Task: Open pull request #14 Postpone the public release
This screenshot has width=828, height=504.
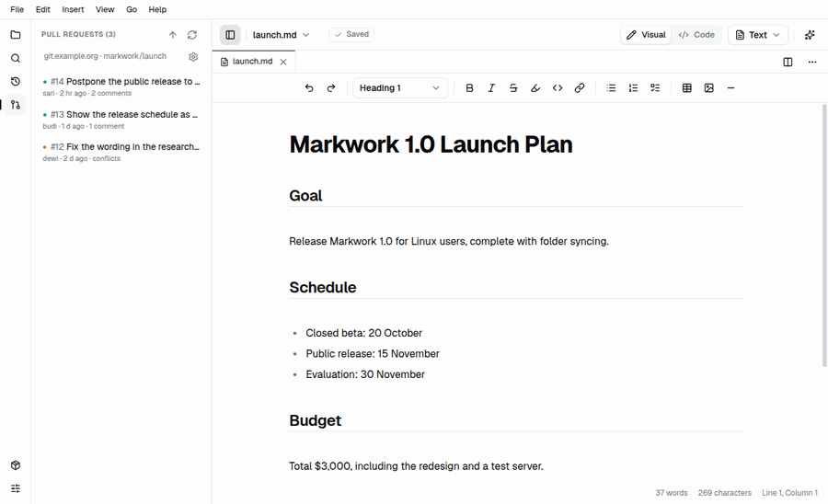Action: (121, 86)
